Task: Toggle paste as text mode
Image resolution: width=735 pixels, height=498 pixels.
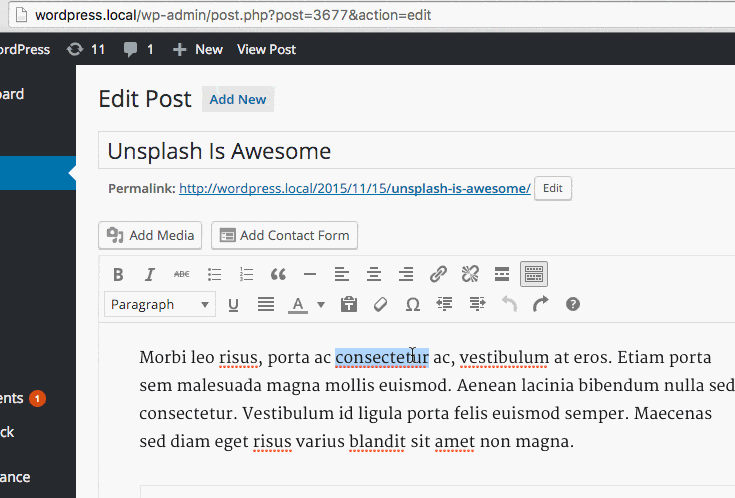Action: coord(348,304)
